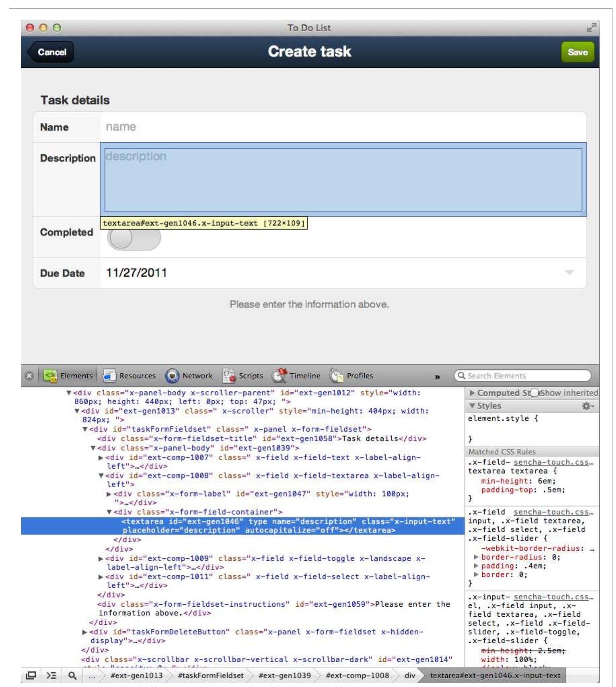This screenshot has height=687, width=616.
Task: Expand the ext-comp-1009 toggle field node
Action: pos(101,559)
